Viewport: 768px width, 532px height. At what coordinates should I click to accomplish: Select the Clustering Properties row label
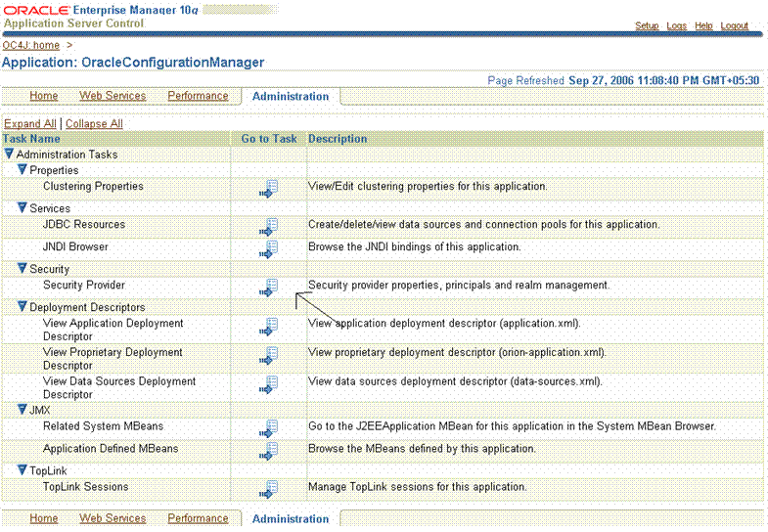coord(93,187)
